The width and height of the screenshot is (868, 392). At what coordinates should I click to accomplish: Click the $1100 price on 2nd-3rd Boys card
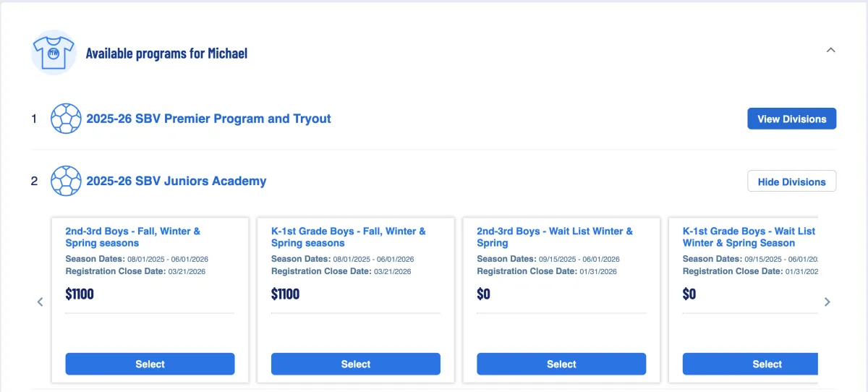[81, 294]
